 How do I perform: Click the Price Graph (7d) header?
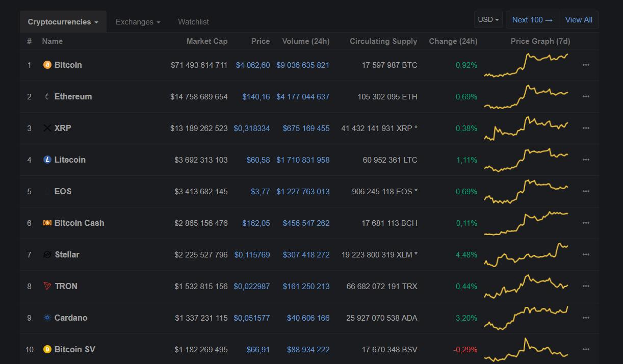[540, 41]
